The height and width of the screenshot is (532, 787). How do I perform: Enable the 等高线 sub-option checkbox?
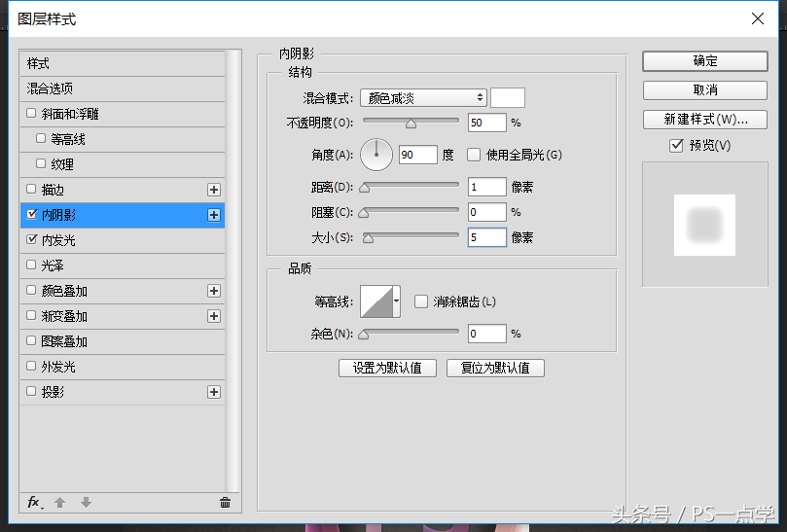(x=41, y=138)
